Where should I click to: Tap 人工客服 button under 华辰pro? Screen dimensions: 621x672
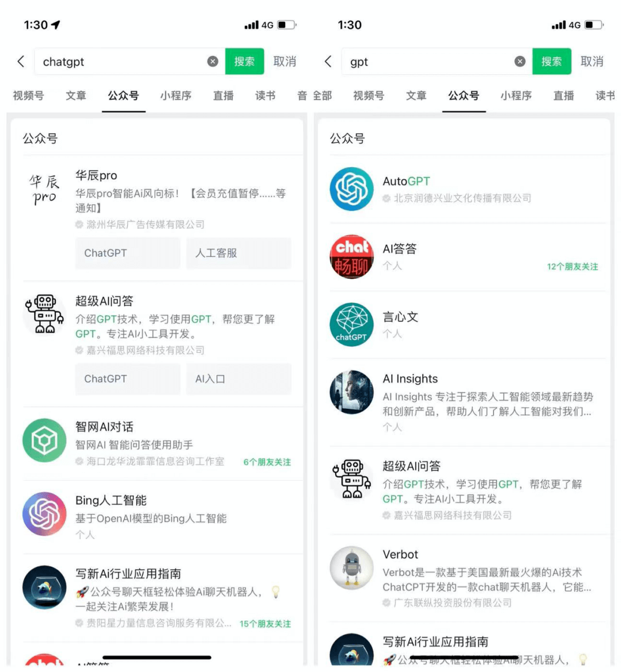(239, 253)
